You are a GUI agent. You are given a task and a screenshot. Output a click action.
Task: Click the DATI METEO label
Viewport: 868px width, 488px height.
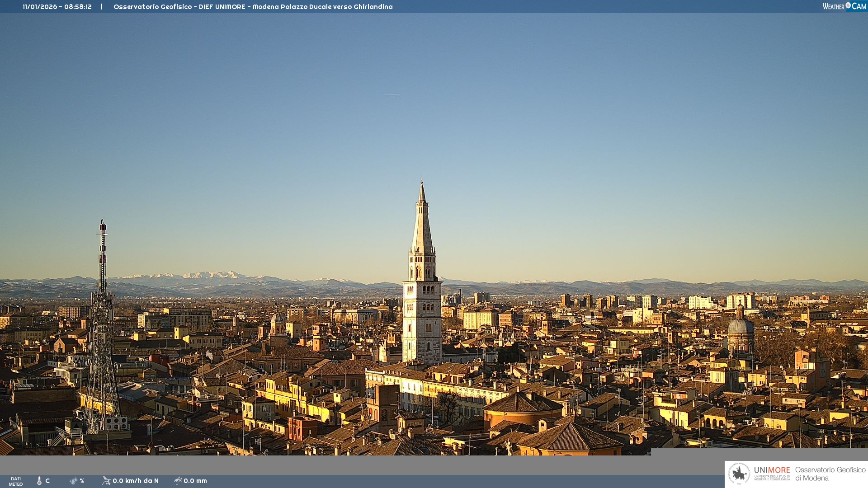tap(16, 481)
